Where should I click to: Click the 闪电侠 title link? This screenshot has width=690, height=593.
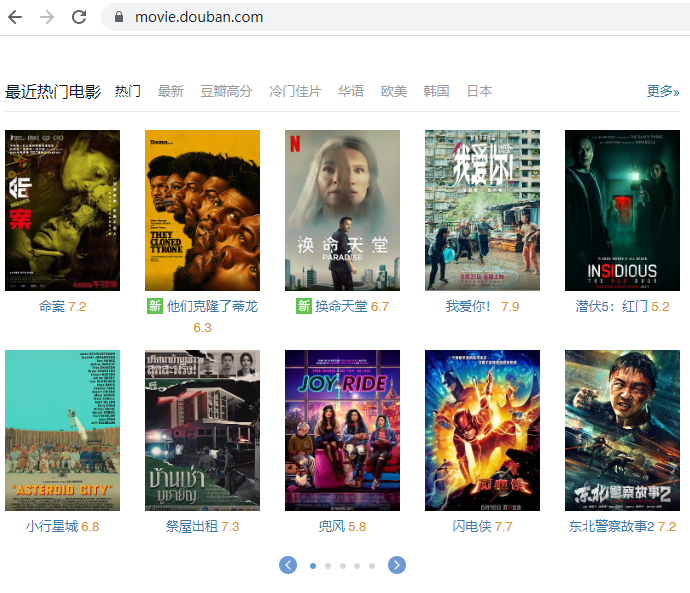pyautogui.click(x=472, y=526)
